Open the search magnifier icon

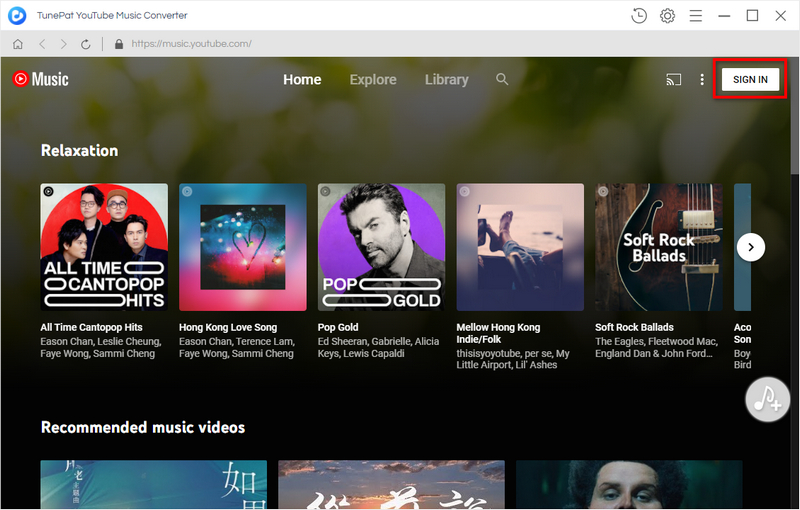point(502,79)
